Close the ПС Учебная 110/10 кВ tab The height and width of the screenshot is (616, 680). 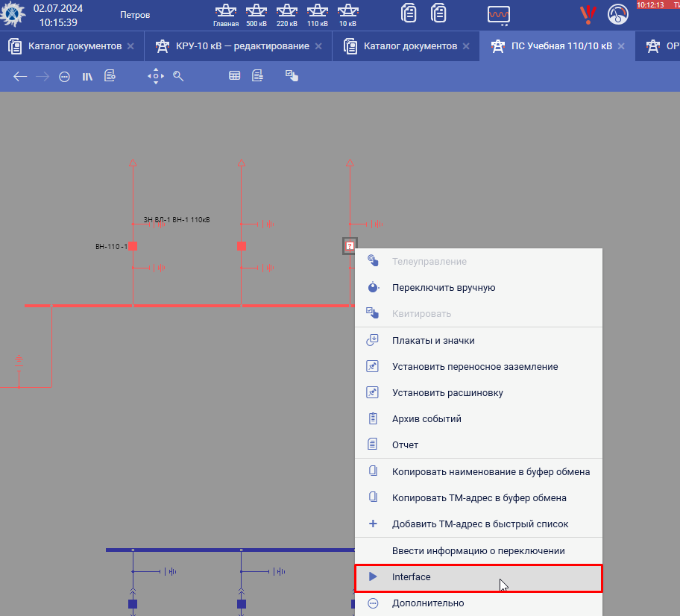click(x=621, y=46)
